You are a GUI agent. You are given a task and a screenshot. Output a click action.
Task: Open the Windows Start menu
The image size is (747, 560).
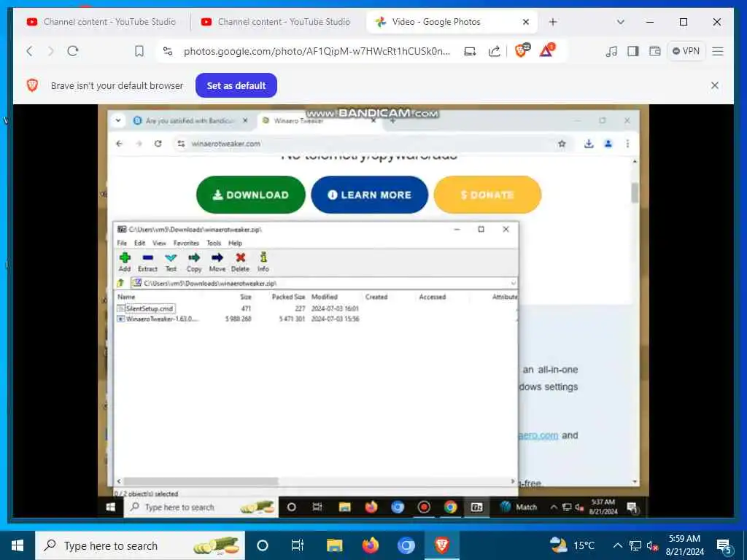pyautogui.click(x=18, y=545)
